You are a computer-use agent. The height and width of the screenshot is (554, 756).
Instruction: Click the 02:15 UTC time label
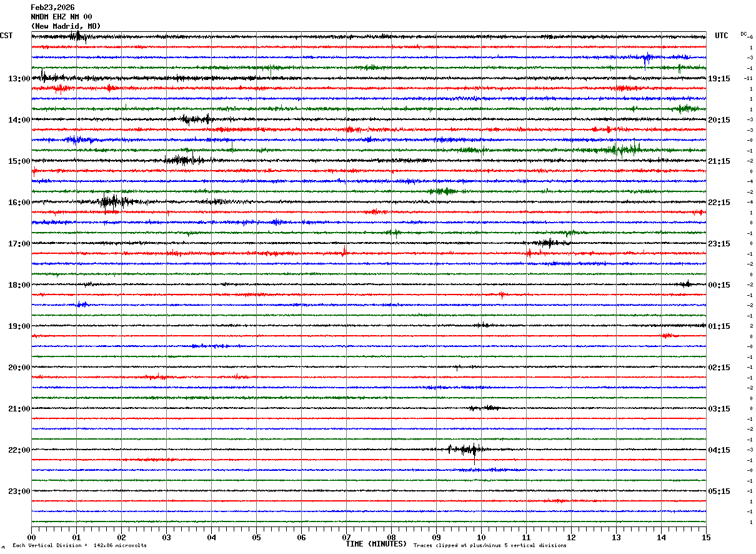[719, 368]
